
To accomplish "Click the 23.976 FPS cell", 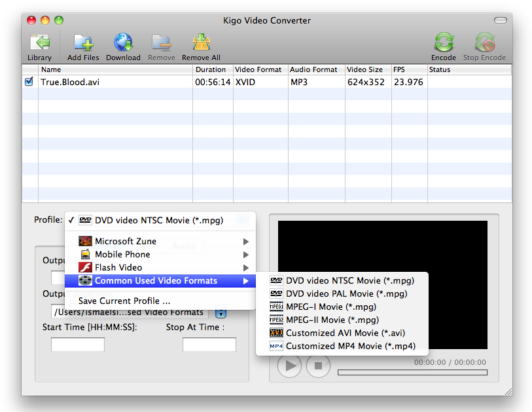I will 408,82.
